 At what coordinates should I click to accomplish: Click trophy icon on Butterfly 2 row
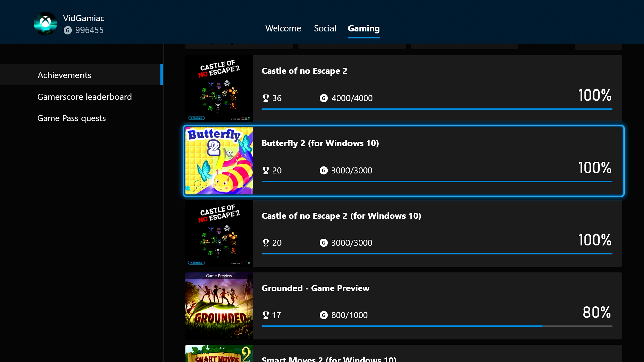pyautogui.click(x=266, y=170)
